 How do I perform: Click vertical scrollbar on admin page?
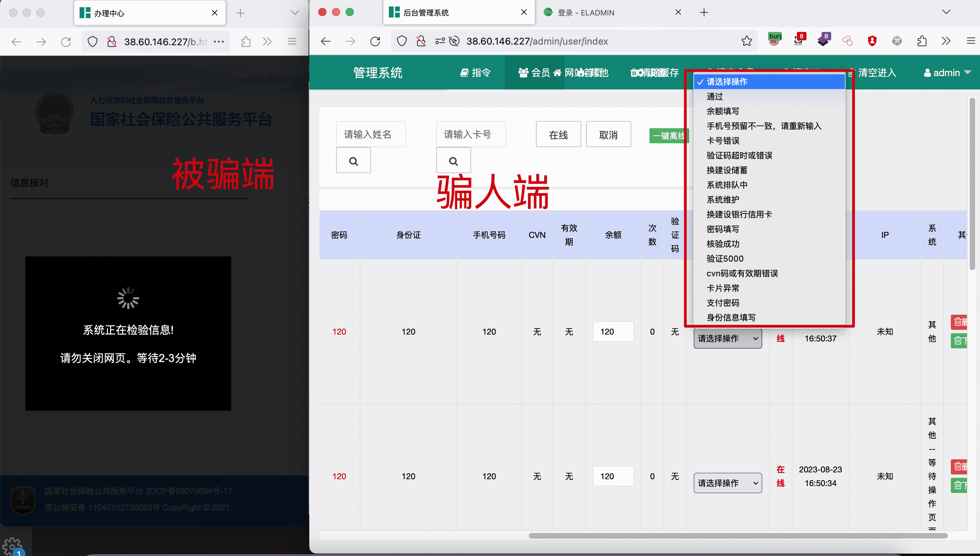(x=972, y=184)
